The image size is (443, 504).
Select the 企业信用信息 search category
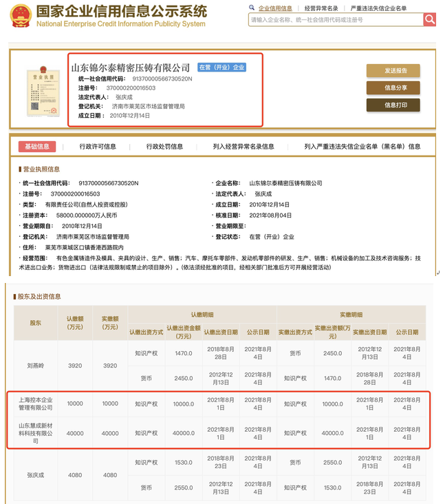[275, 8]
